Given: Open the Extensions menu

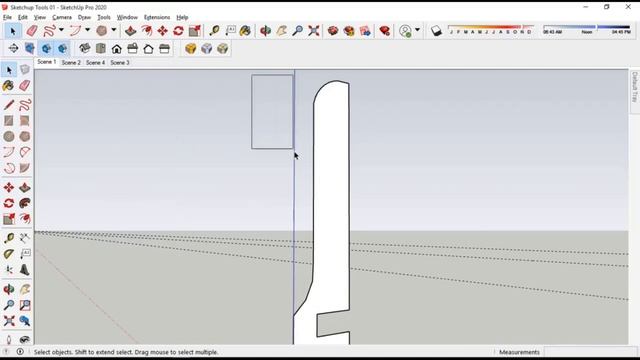Looking at the screenshot, I should click(x=157, y=17).
